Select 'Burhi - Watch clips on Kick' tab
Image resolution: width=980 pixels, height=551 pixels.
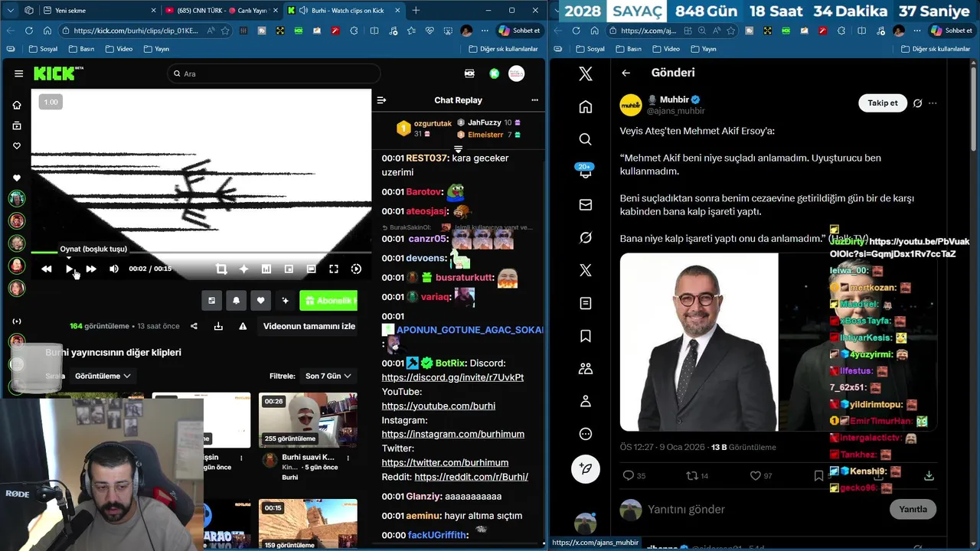point(343,11)
